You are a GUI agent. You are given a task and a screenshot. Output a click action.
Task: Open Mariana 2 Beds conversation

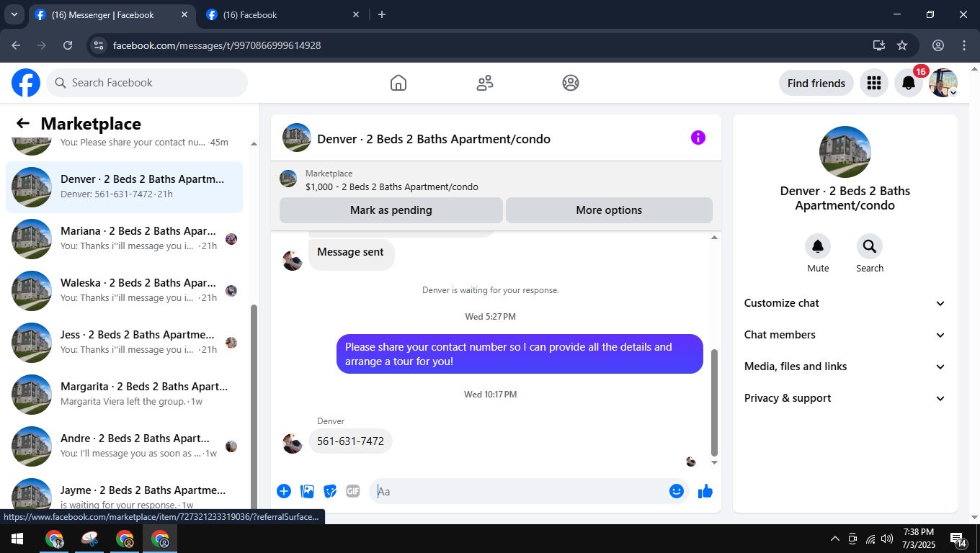click(124, 239)
